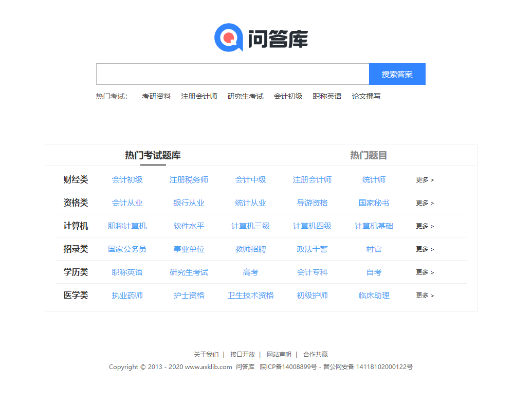Screen dimensions: 532x404
Task: Expand 更多 in the 财经类 row
Action: pyautogui.click(x=425, y=180)
